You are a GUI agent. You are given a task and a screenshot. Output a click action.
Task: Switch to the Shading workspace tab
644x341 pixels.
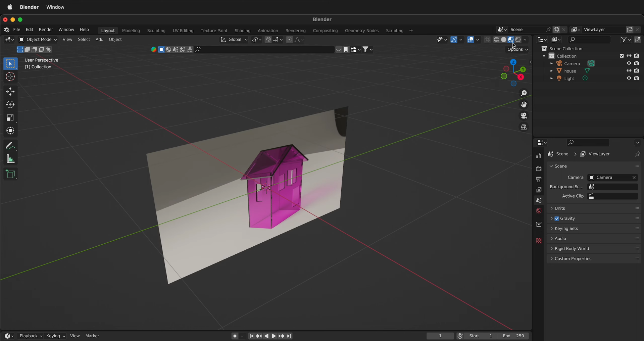[x=242, y=31]
